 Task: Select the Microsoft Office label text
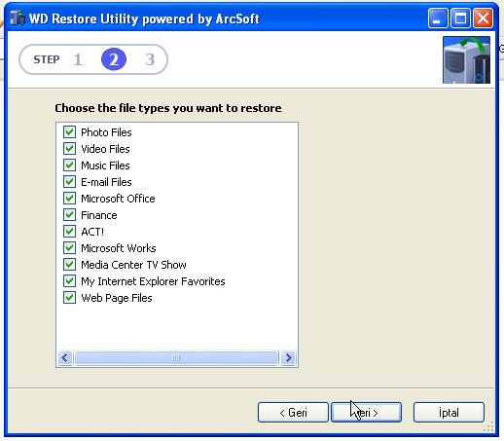coord(118,199)
